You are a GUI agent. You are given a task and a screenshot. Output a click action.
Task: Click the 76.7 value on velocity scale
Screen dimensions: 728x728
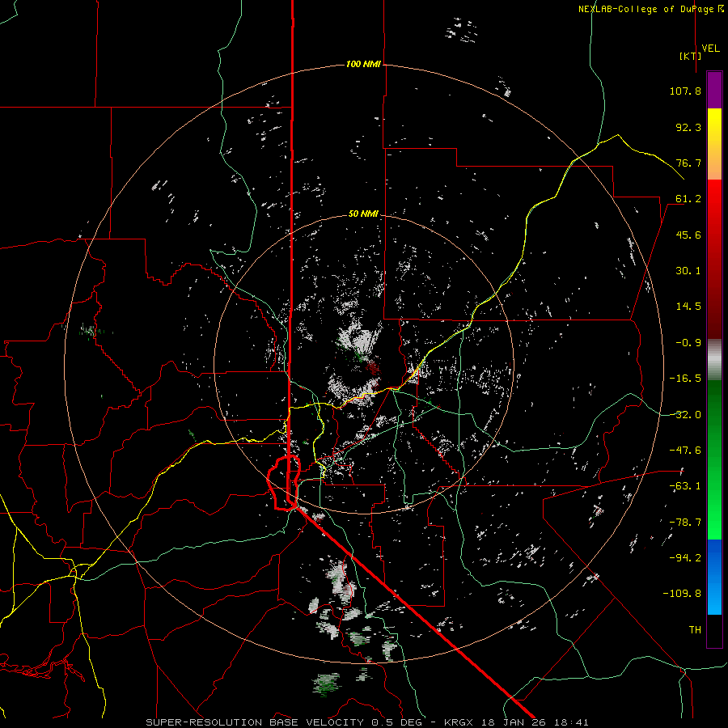coord(688,163)
